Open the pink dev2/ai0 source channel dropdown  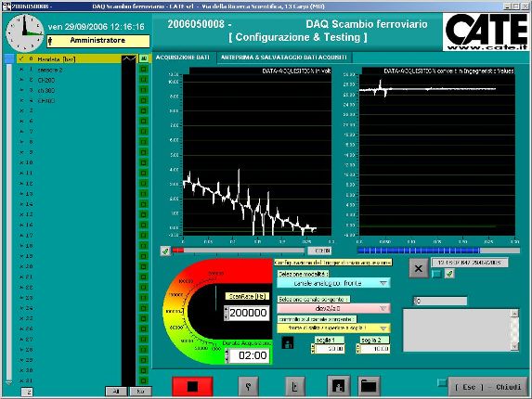tap(333, 308)
